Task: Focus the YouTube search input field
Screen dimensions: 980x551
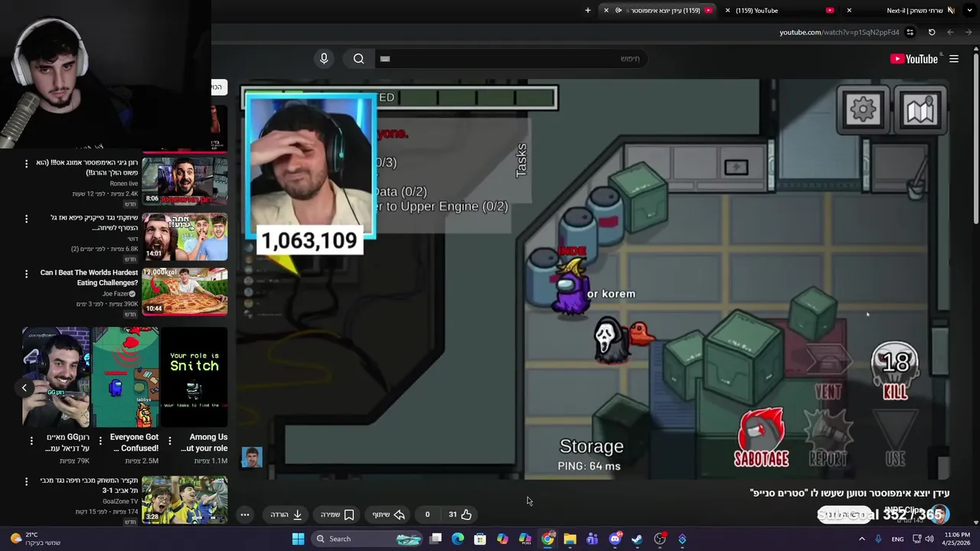Action: (x=510, y=59)
